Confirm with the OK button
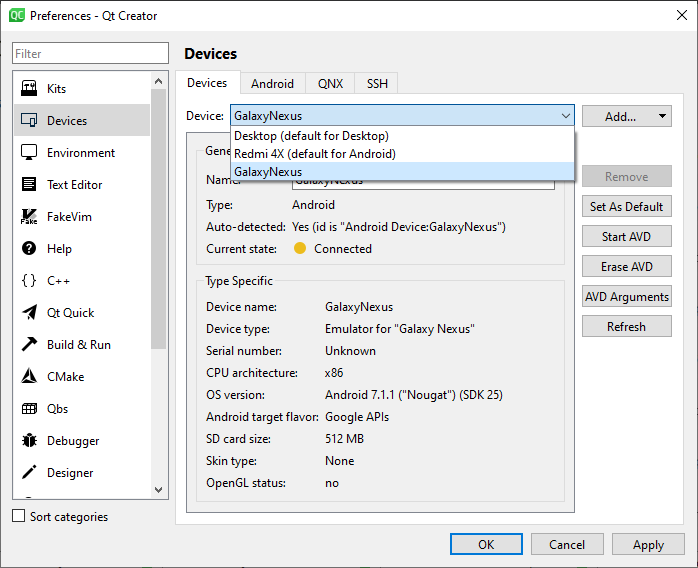The height and width of the screenshot is (568, 698). tap(486, 544)
